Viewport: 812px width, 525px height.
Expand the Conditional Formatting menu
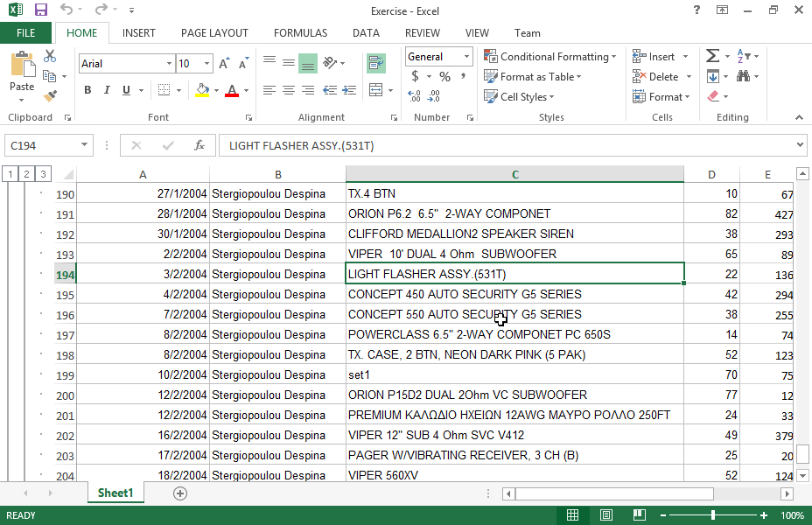pyautogui.click(x=549, y=57)
